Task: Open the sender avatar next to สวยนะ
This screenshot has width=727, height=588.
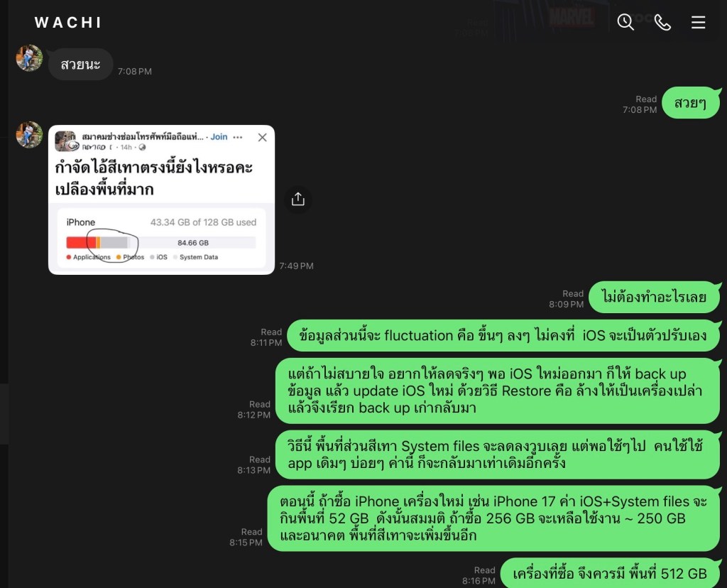Action: click(29, 58)
